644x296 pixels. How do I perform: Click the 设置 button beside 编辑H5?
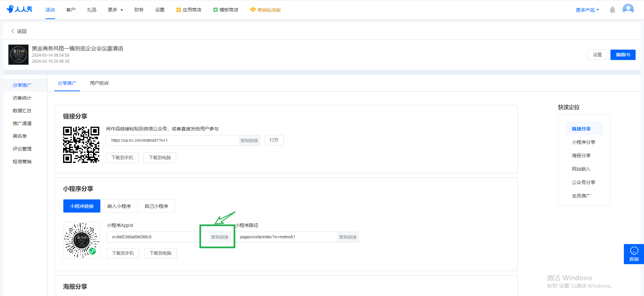597,55
